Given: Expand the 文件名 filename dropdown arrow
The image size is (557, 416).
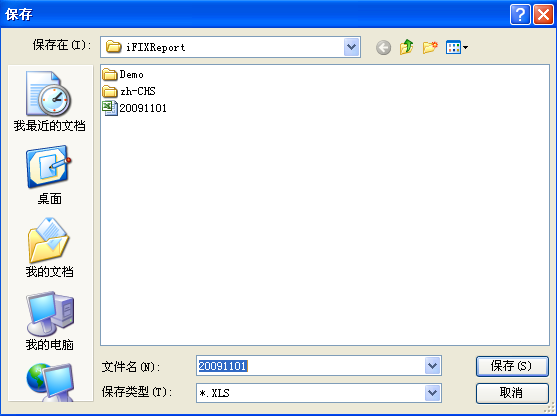Looking at the screenshot, I should 432,366.
